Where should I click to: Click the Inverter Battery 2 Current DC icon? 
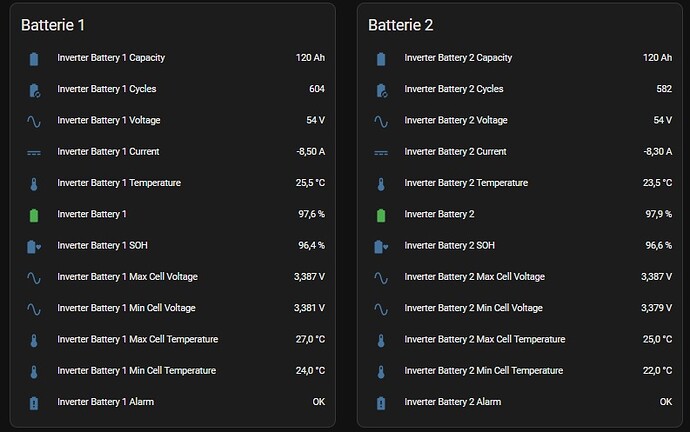[x=381, y=153]
